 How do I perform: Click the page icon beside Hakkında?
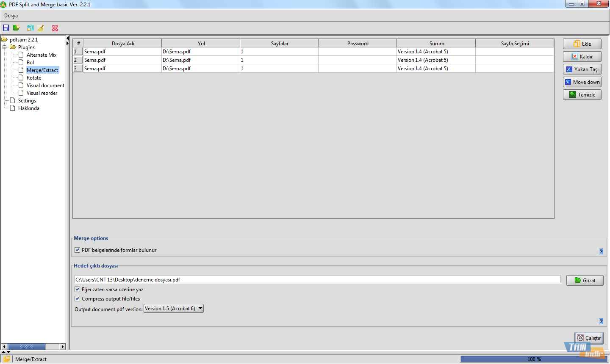pyautogui.click(x=13, y=108)
